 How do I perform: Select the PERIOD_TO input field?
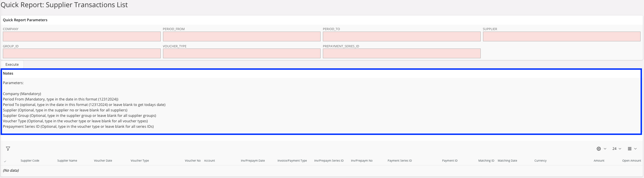pyautogui.click(x=401, y=36)
